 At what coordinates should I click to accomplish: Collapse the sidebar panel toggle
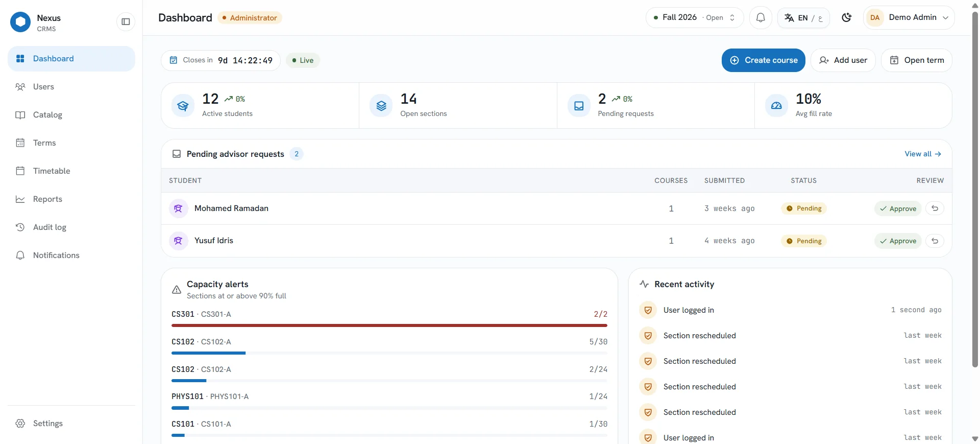pyautogui.click(x=126, y=21)
